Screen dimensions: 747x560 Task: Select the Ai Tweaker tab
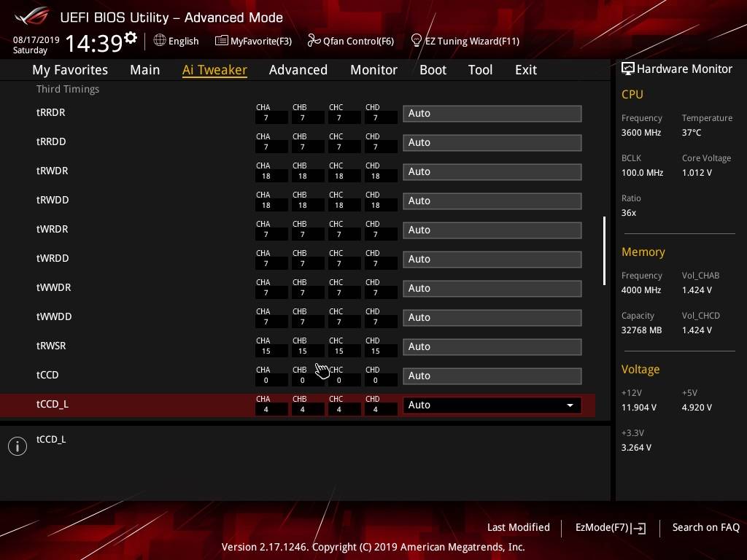[214, 70]
